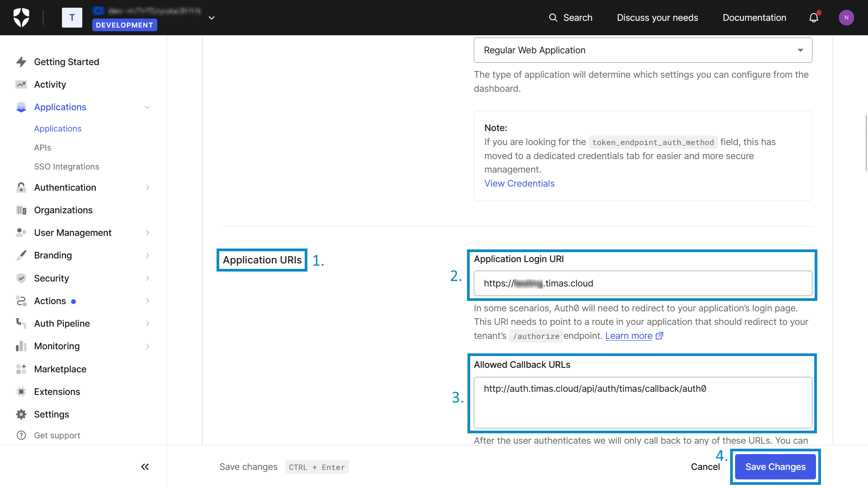Viewport: 868px width, 488px height.
Task: Click the Search magnifier icon
Action: point(553,18)
